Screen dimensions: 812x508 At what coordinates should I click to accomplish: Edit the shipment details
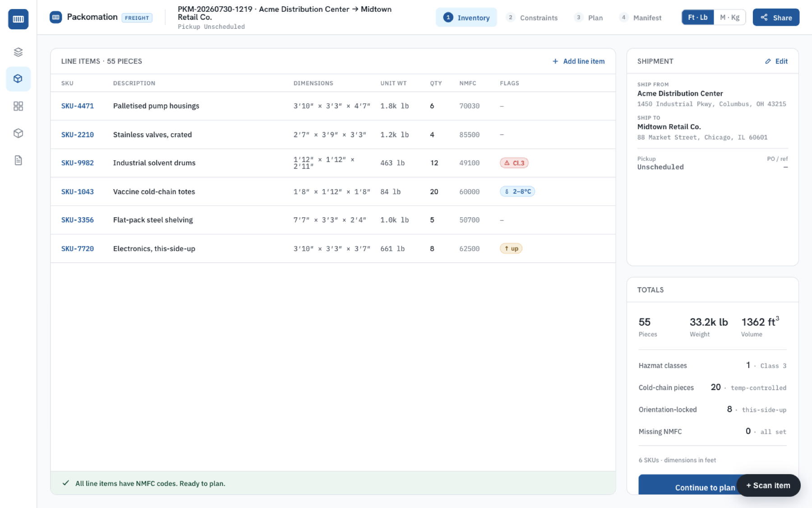coord(776,61)
